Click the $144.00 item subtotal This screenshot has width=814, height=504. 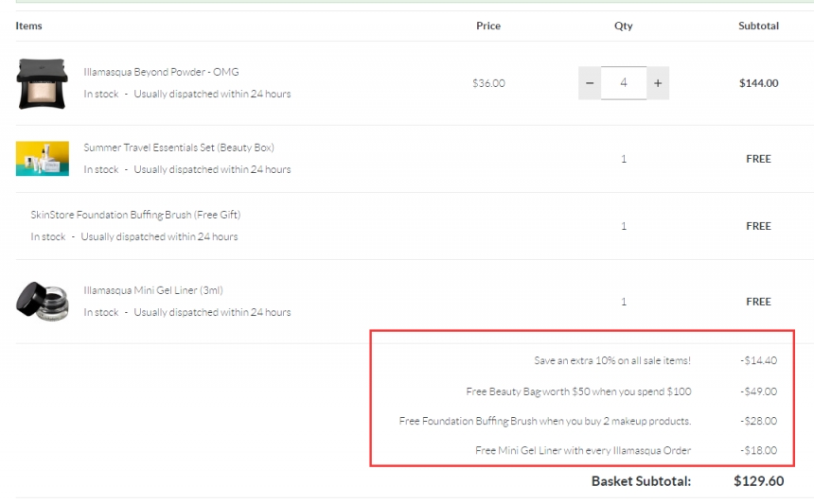pos(758,83)
